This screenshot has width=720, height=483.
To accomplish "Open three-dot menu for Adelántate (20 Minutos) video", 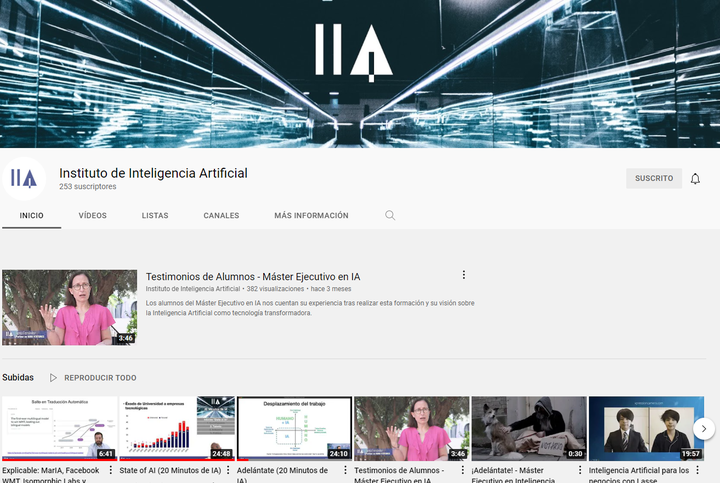I will [345, 470].
